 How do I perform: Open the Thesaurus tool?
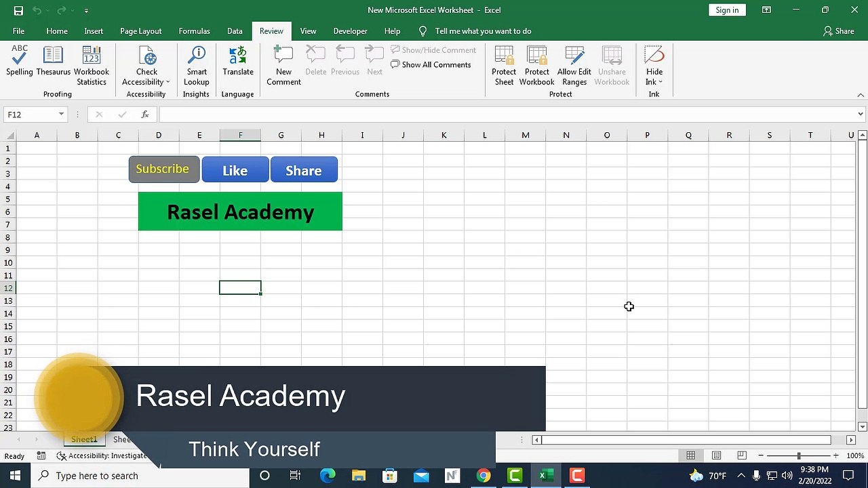(x=53, y=61)
